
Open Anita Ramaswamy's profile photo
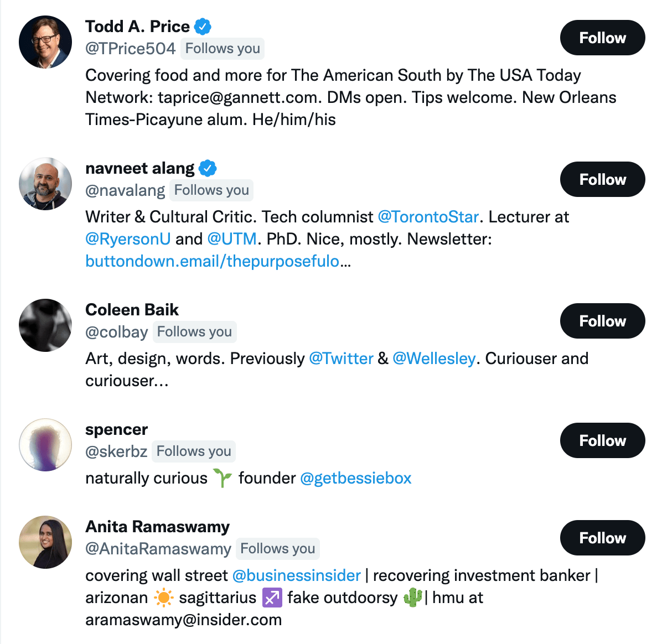click(45, 542)
